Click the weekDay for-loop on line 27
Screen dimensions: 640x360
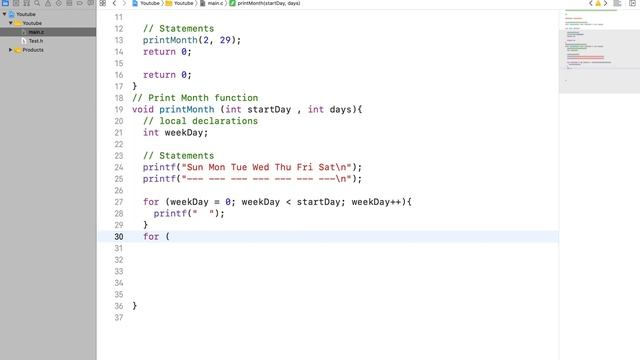click(277, 202)
